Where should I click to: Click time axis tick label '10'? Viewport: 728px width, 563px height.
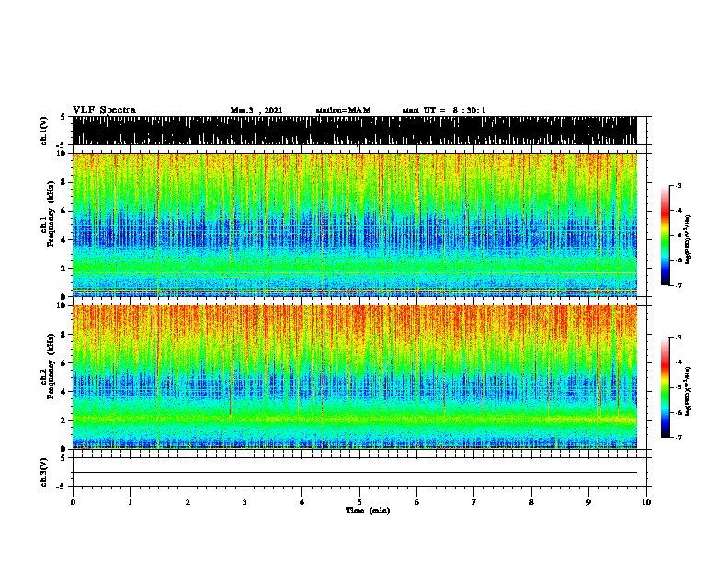tap(646, 502)
